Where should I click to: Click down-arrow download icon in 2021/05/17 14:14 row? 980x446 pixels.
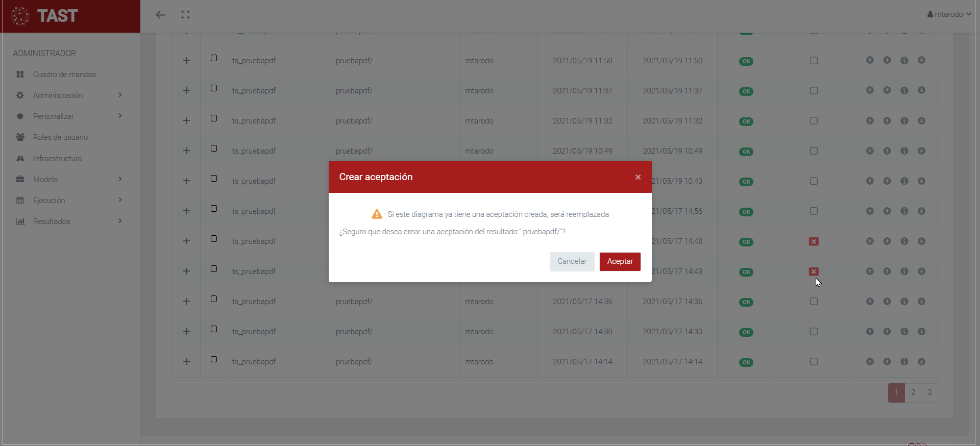[x=921, y=361]
